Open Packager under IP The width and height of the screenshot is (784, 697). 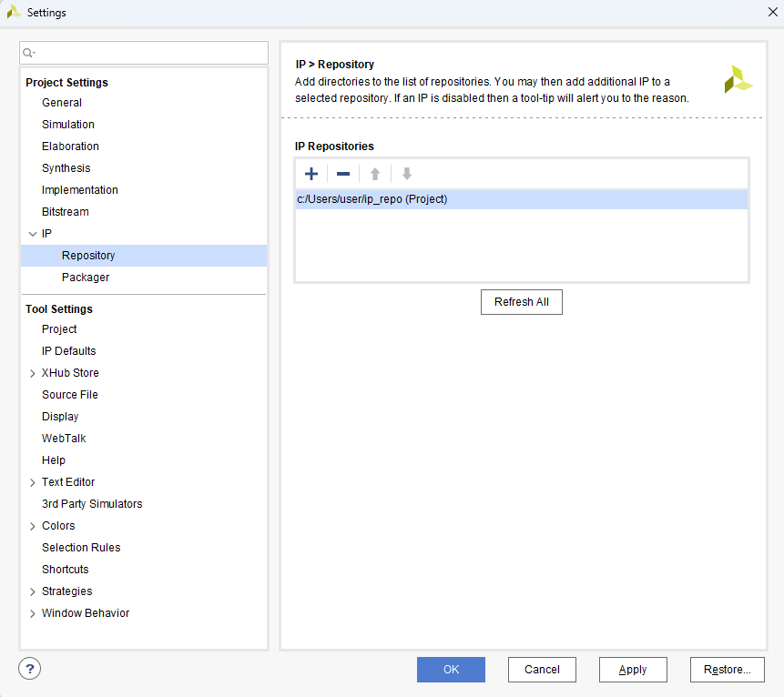[x=86, y=278]
